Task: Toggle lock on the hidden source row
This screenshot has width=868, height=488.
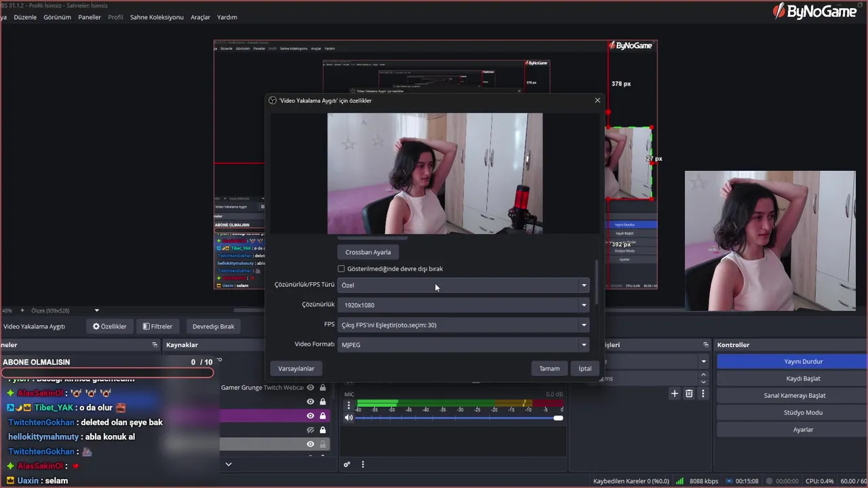Action: 323,430
